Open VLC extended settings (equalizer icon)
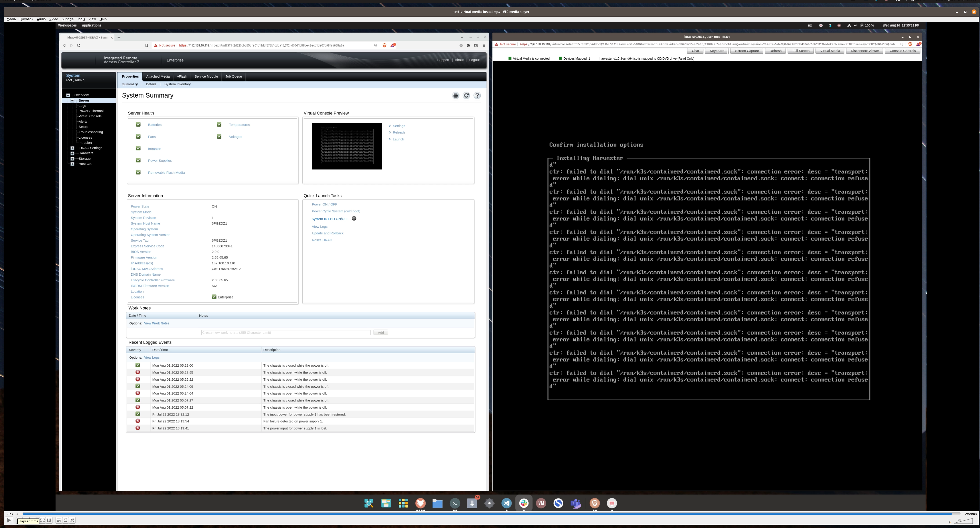980x528 pixels. pos(49,520)
